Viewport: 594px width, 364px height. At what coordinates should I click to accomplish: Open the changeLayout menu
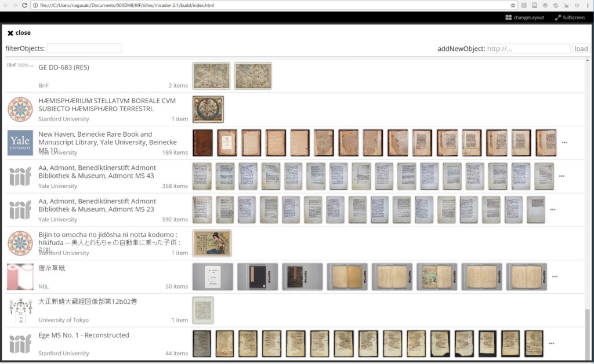point(524,17)
